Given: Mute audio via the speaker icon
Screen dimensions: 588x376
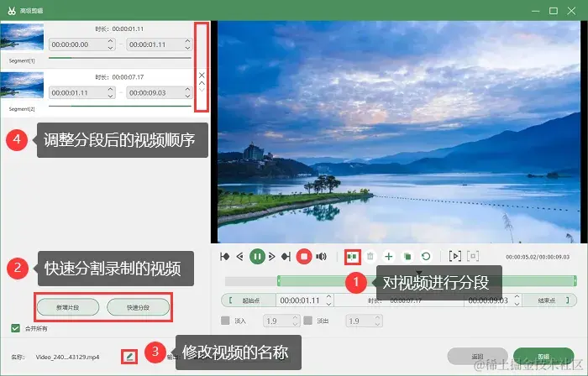Looking at the screenshot, I should coord(322,257).
